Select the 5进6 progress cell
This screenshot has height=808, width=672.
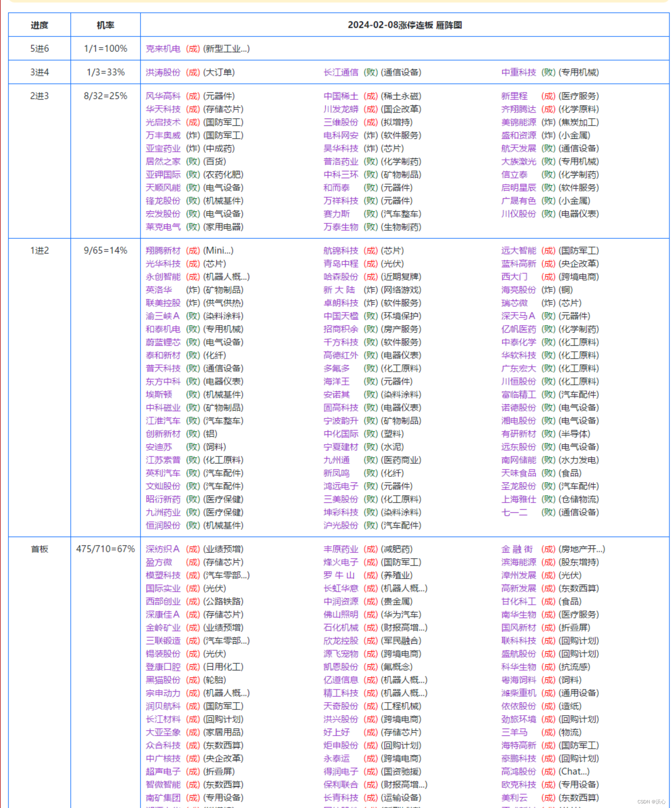(39, 49)
